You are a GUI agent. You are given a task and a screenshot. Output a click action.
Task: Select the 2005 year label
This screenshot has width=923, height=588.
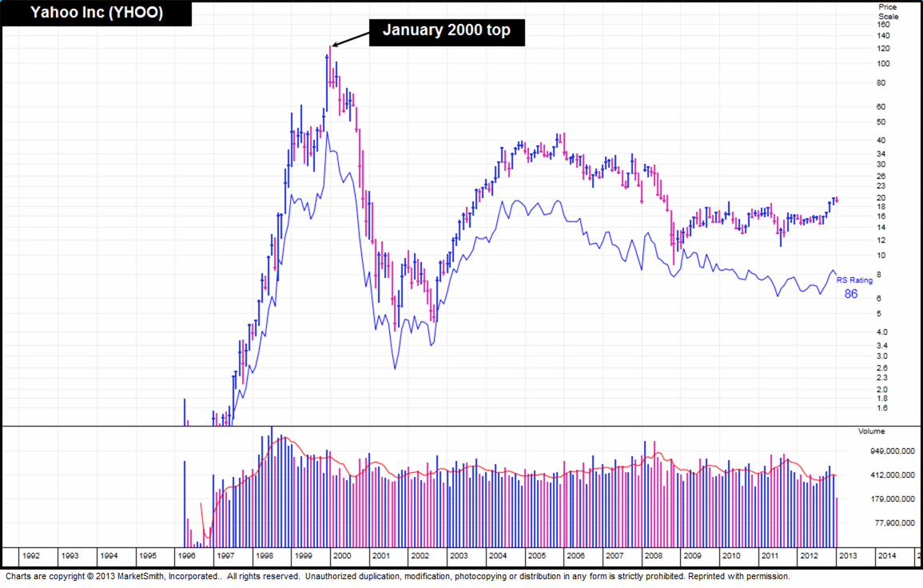tap(537, 555)
